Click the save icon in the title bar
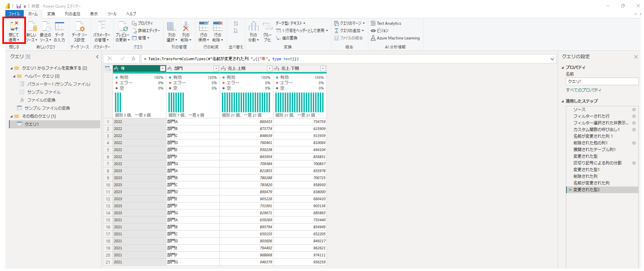This screenshot has width=644, height=271. click(19, 6)
